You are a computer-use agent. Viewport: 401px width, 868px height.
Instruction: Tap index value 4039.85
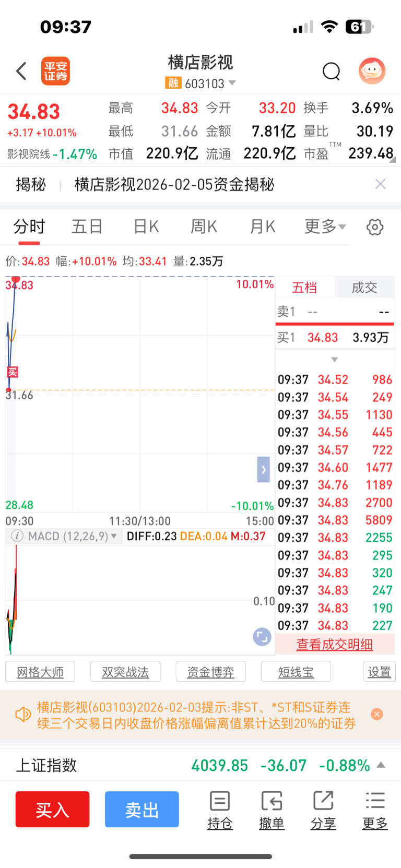click(220, 765)
